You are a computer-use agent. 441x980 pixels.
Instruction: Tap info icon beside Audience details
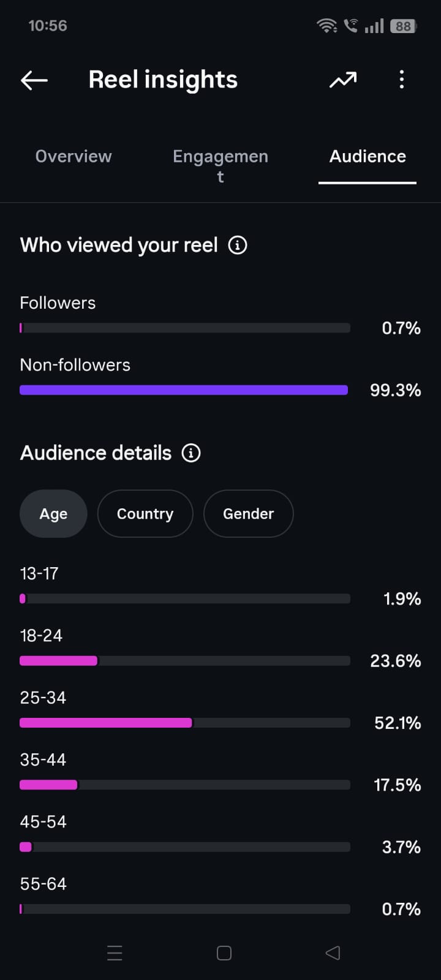[x=191, y=453]
